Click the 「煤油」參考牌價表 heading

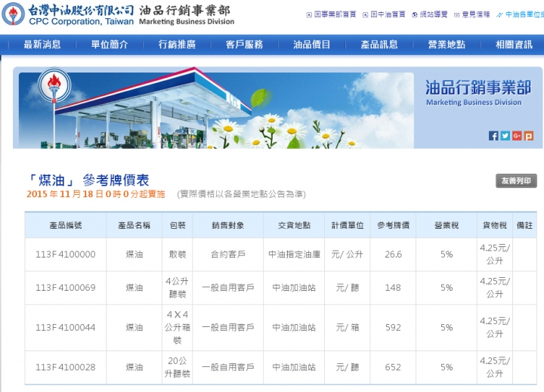88,180
